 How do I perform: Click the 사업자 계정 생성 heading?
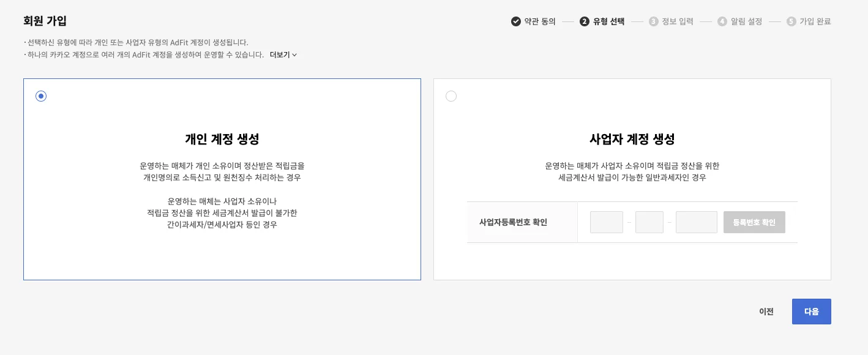[632, 139]
